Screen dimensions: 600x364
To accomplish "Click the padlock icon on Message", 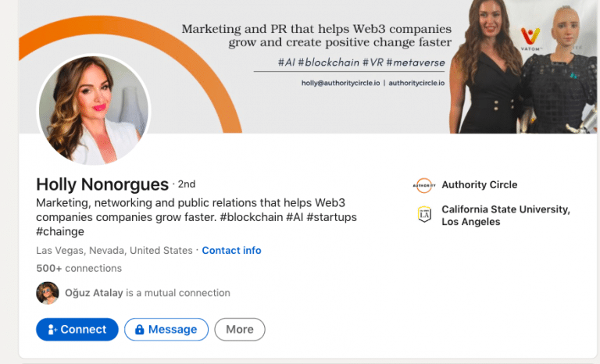I will pos(140,330).
